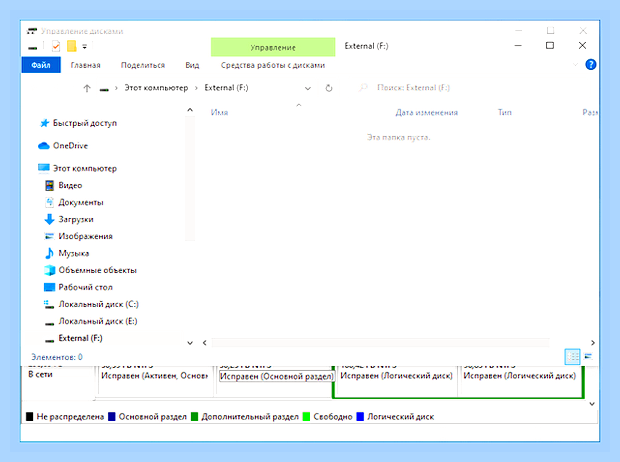Click navigation pane scroll up arrow
Image resolution: width=620 pixels, height=462 pixels.
(190, 110)
